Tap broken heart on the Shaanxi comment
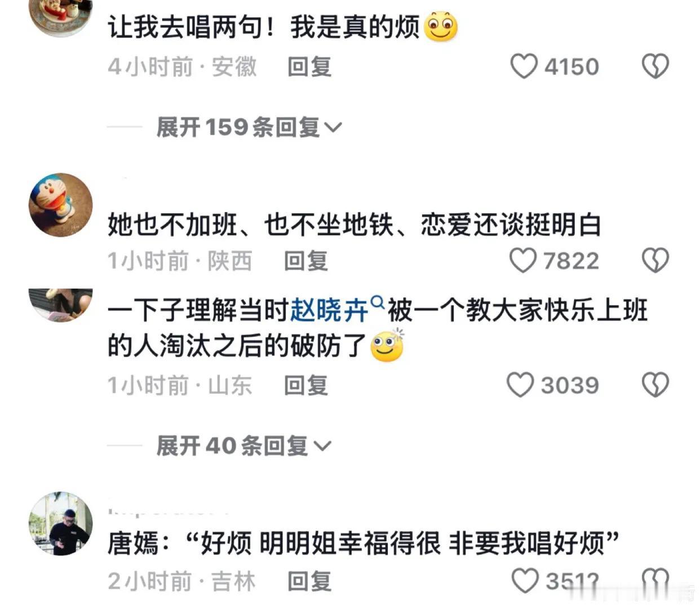The image size is (700, 609). [x=655, y=261]
